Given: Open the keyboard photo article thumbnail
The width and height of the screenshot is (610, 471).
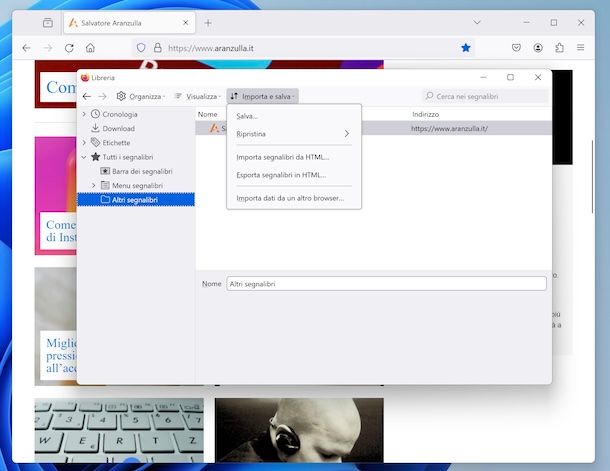Looking at the screenshot, I should [x=119, y=430].
